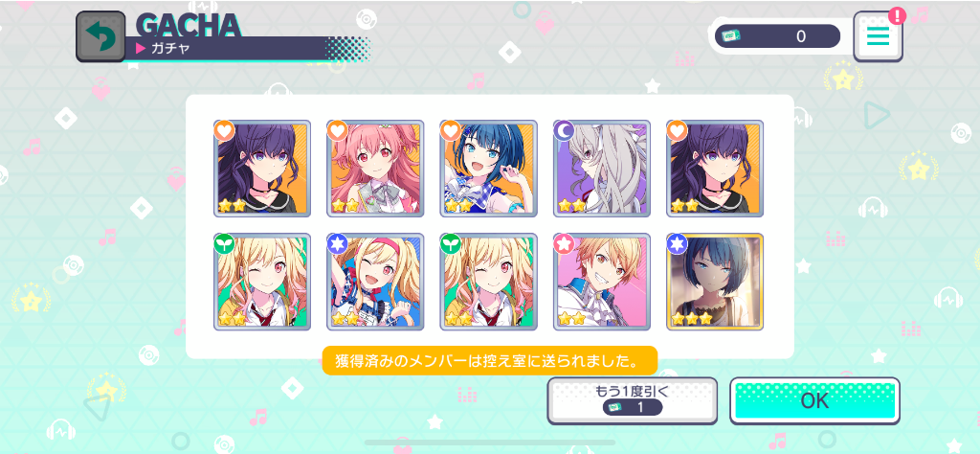Tap the first purple-haired girl card

click(x=262, y=169)
